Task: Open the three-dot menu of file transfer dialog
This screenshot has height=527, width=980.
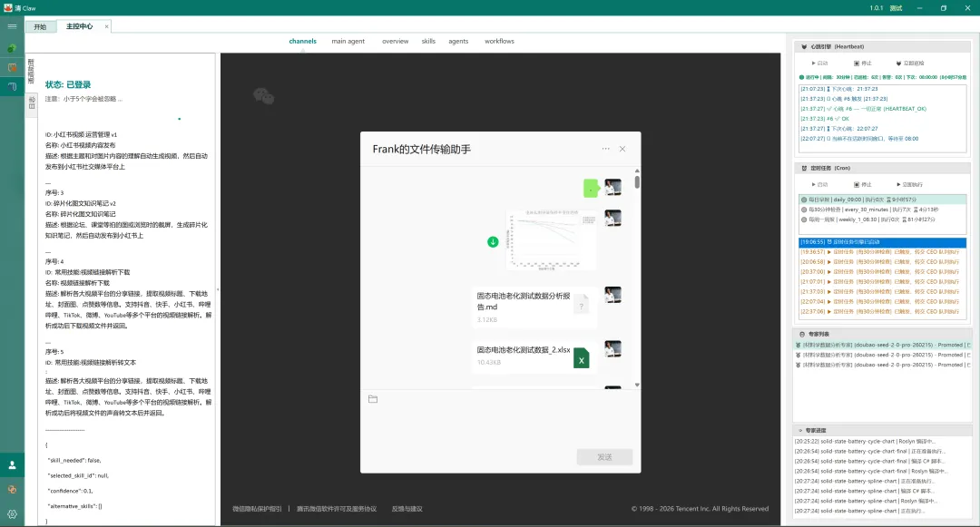Action: click(605, 149)
